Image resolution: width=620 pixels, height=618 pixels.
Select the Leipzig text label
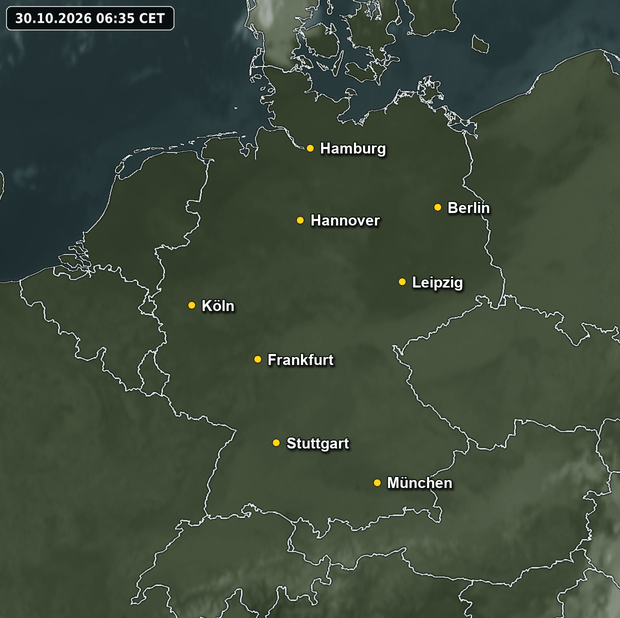(437, 283)
